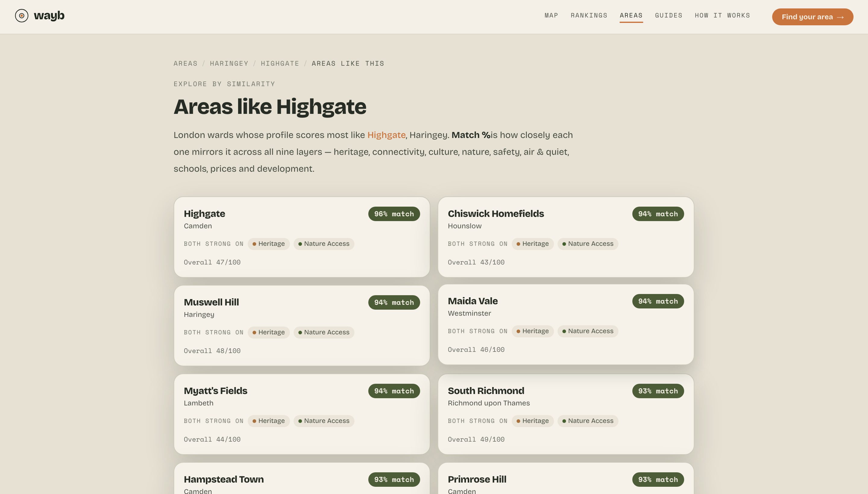Go to Haringey breadcrumb link

click(229, 64)
